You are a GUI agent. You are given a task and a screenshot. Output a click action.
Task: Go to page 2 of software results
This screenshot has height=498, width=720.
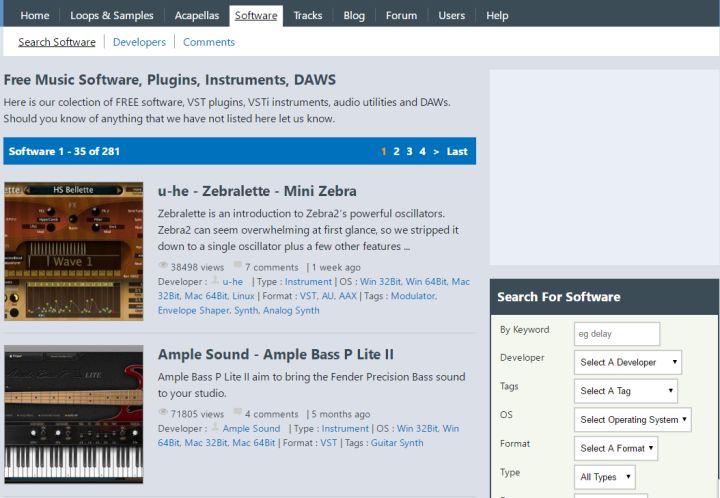[x=396, y=152]
